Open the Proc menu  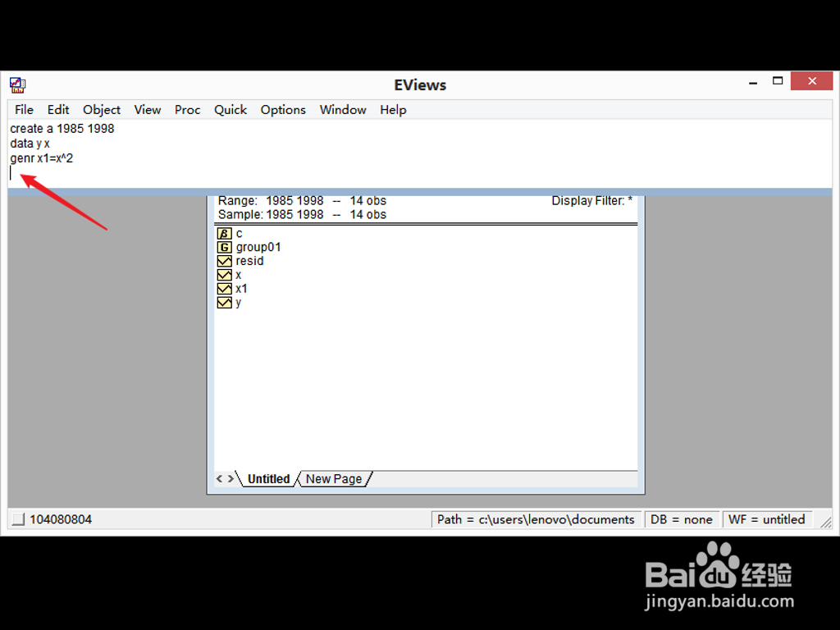188,110
